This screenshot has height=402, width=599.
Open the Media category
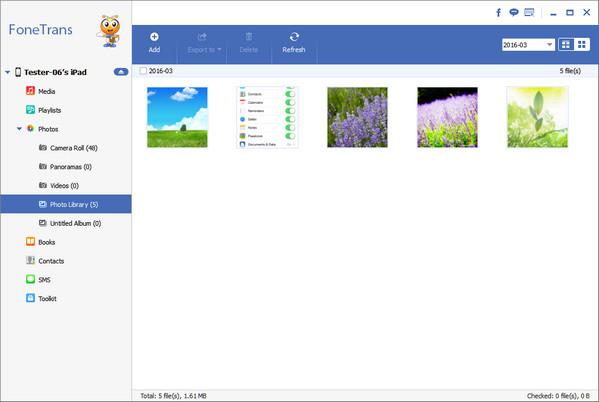pyautogui.click(x=41, y=91)
